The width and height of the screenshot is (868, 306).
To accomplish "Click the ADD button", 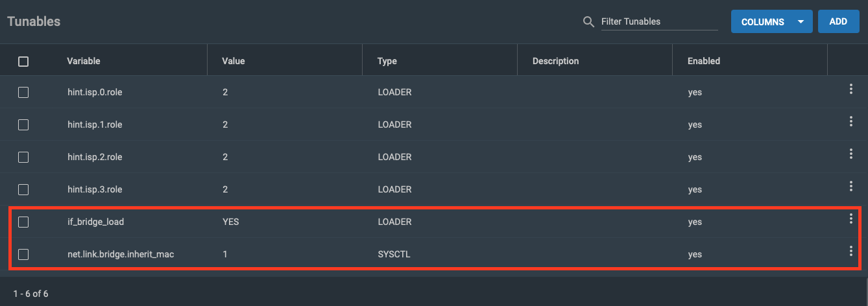I will (x=838, y=21).
